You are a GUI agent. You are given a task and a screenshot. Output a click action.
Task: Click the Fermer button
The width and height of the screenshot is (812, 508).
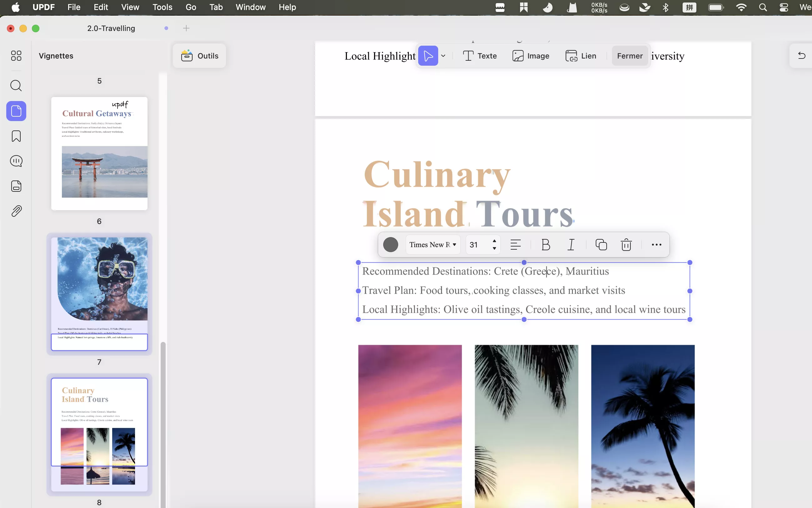[x=630, y=56]
